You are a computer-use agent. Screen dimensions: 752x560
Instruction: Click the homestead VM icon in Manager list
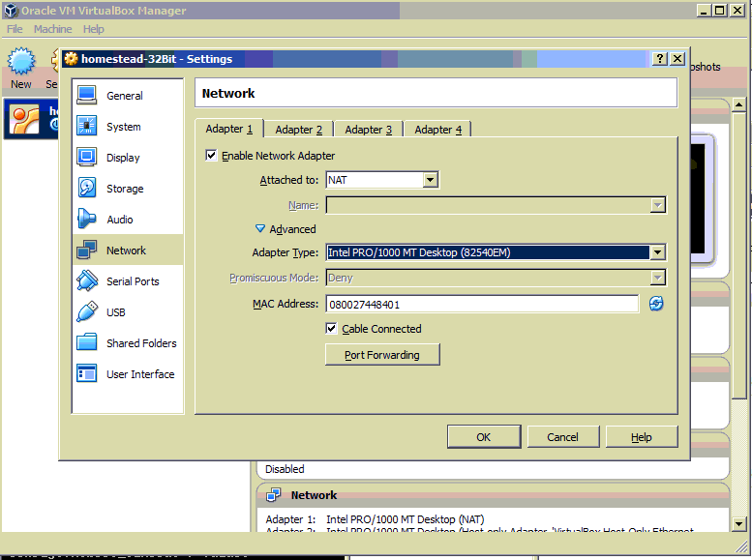pos(25,119)
